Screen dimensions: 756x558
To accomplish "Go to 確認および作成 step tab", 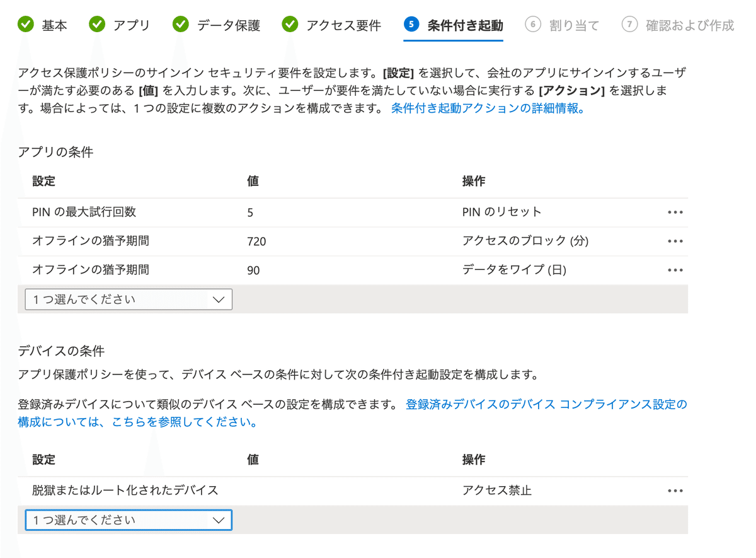I will tap(678, 25).
